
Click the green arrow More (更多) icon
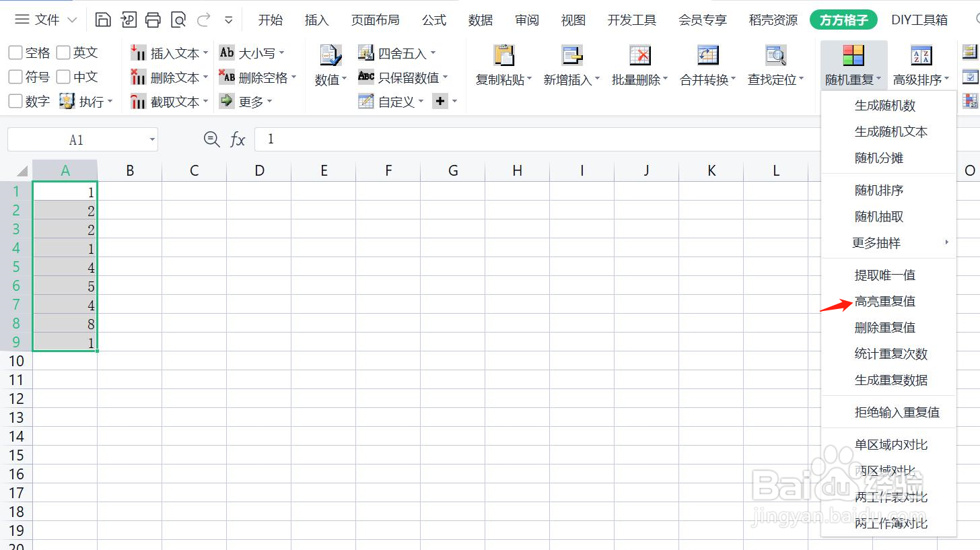point(228,102)
